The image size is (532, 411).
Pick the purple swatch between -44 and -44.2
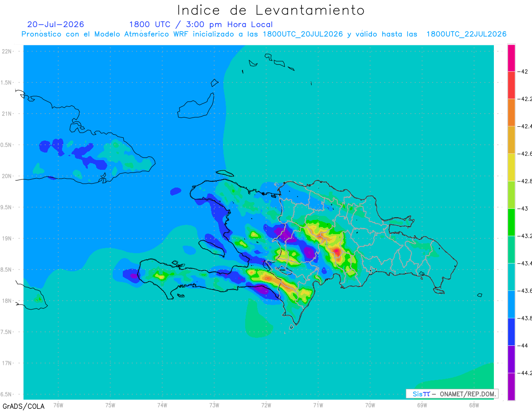click(511, 359)
